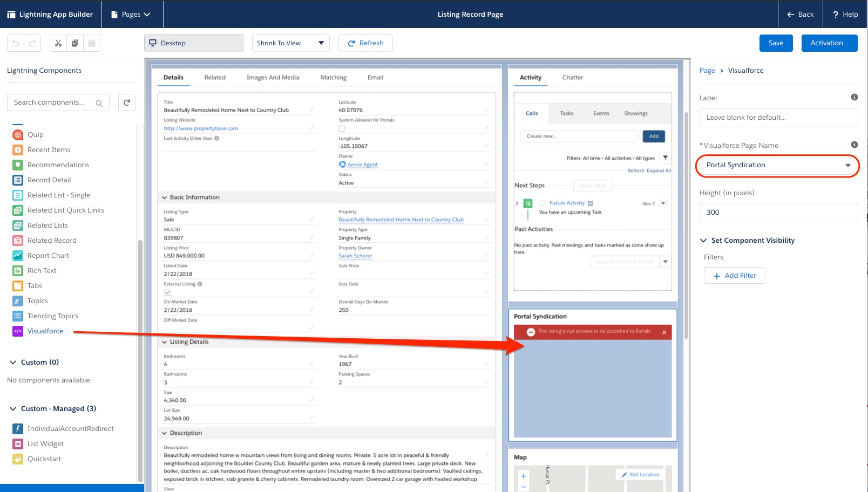Select the Rich Text component icon

[18, 271]
